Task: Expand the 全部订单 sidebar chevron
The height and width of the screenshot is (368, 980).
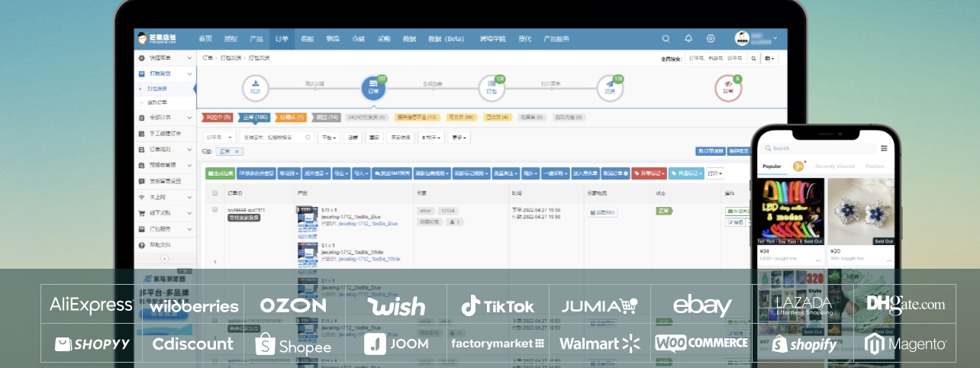Action: (x=189, y=118)
